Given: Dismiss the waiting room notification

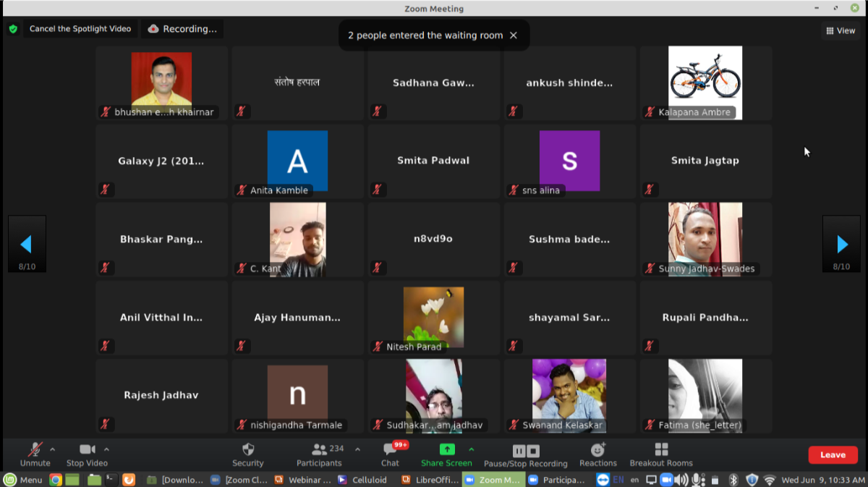Looking at the screenshot, I should click(x=514, y=35).
